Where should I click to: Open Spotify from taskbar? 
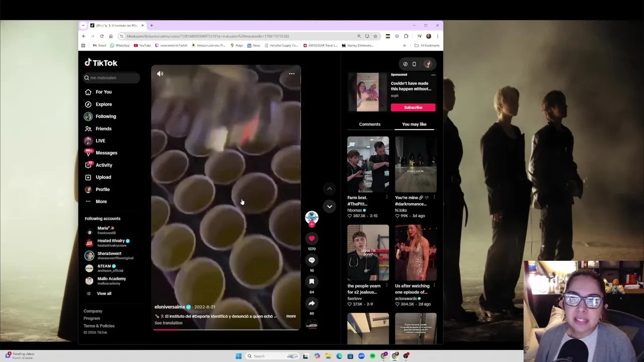click(372, 356)
